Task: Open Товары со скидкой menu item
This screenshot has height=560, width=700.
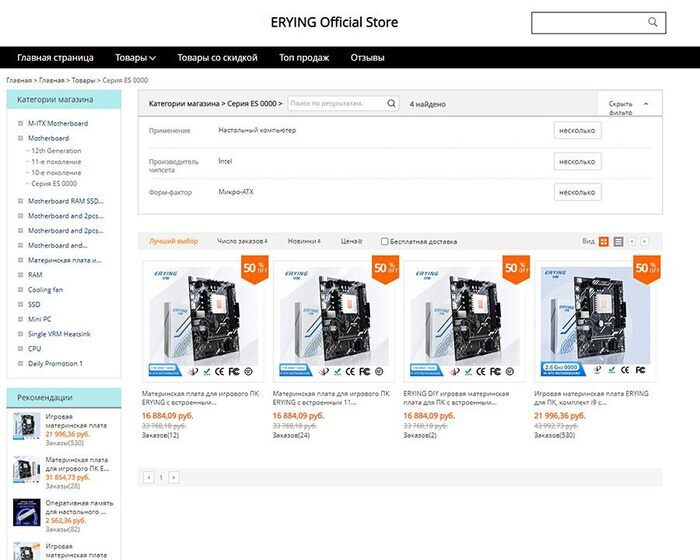Action: point(217,58)
